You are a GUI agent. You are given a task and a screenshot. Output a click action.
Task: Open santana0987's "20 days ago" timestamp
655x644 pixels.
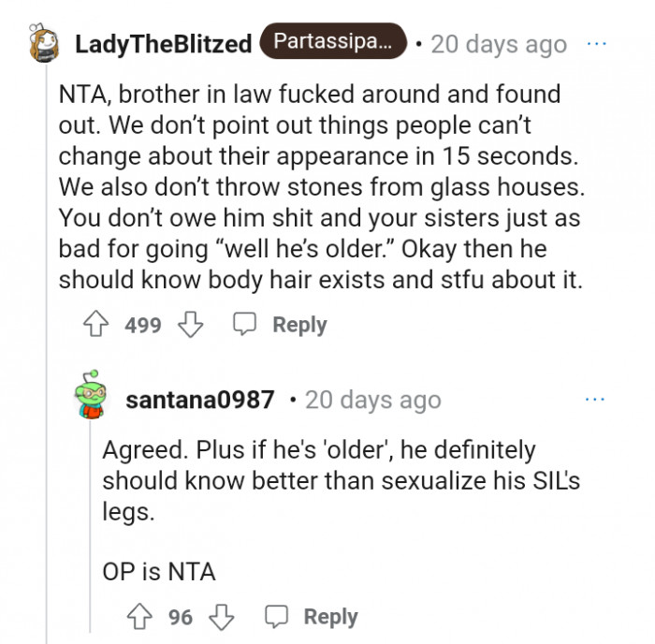pyautogui.click(x=372, y=400)
